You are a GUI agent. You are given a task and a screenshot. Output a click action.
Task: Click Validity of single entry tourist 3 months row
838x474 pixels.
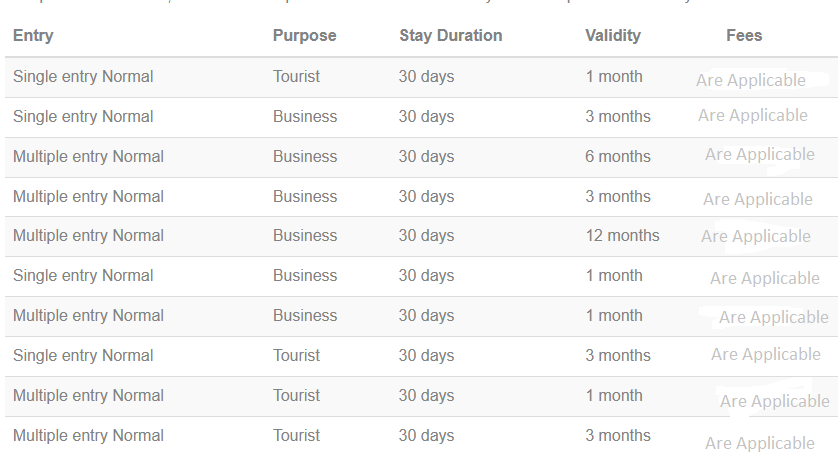(618, 356)
